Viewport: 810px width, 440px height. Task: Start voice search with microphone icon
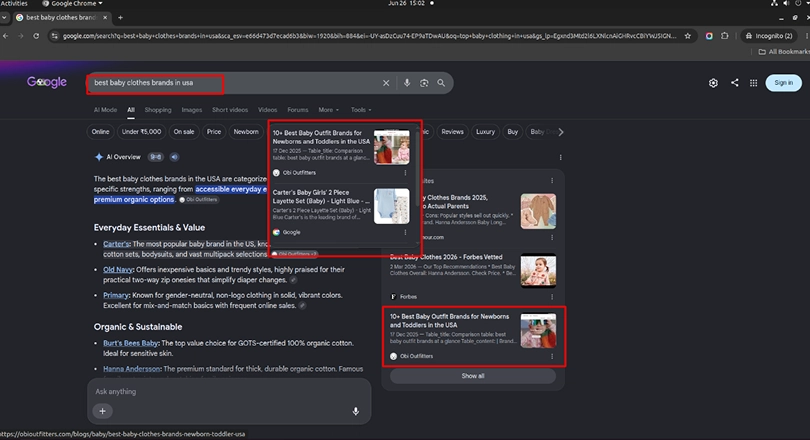(407, 83)
